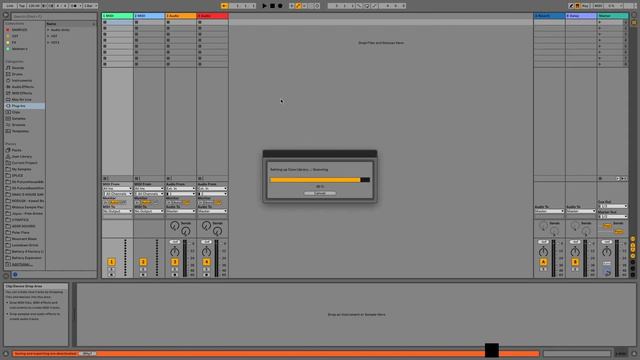Toggle track 3 activator button
Viewport: 640px width, 360px height.
point(175,262)
